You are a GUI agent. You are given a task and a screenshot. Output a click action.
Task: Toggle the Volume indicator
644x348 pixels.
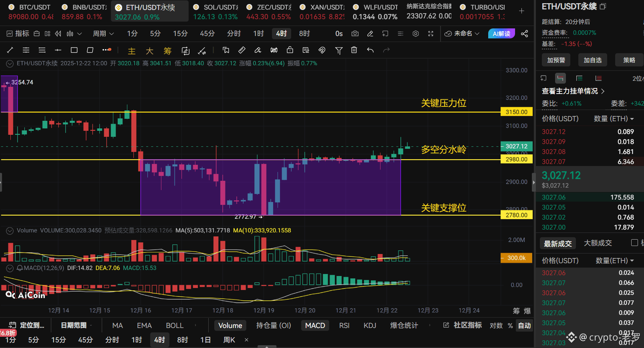click(x=230, y=326)
